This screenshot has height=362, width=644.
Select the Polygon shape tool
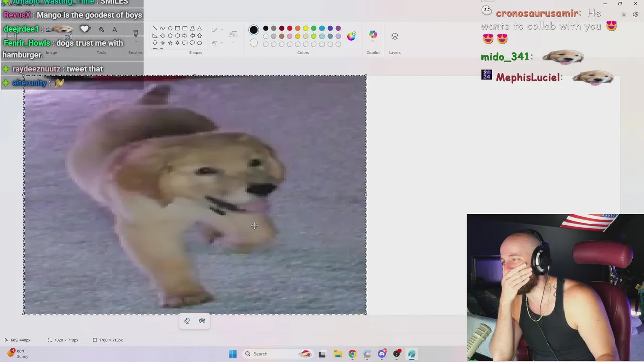192,28
